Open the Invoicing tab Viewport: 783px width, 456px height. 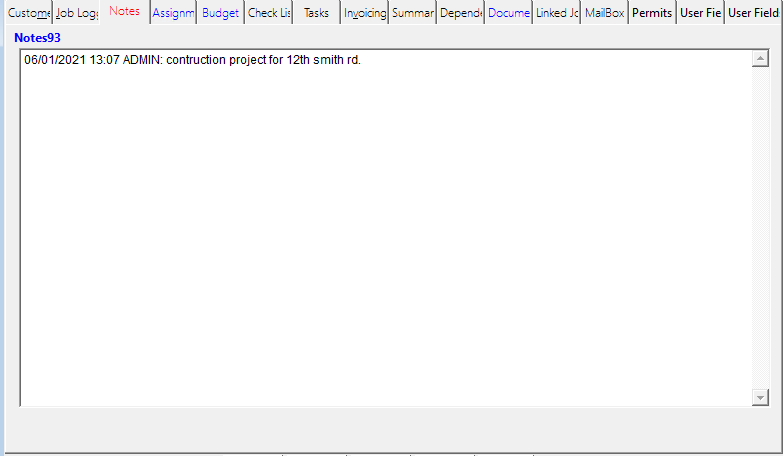(x=364, y=13)
